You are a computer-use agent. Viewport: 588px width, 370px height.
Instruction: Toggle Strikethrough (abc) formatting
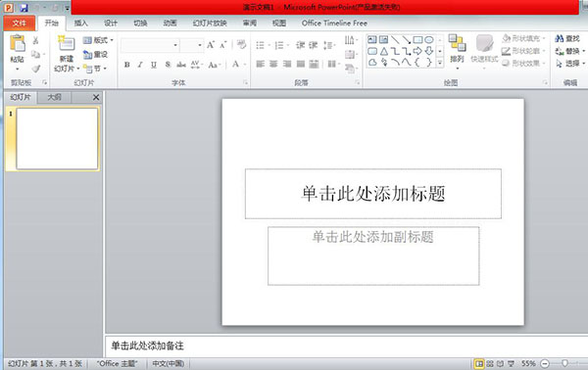click(181, 65)
